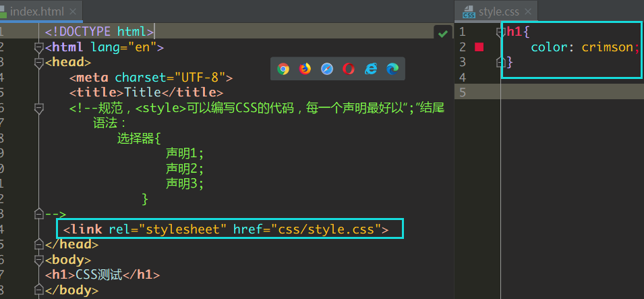Place cursor on meta charset="UTF-8" line
Screen dimensions: 644x299
(x=151, y=78)
